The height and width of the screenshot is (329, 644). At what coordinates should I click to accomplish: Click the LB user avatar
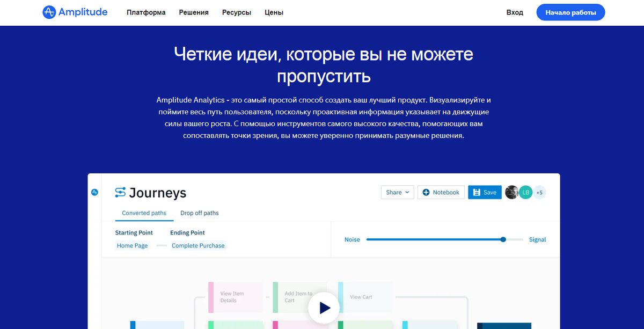click(525, 192)
